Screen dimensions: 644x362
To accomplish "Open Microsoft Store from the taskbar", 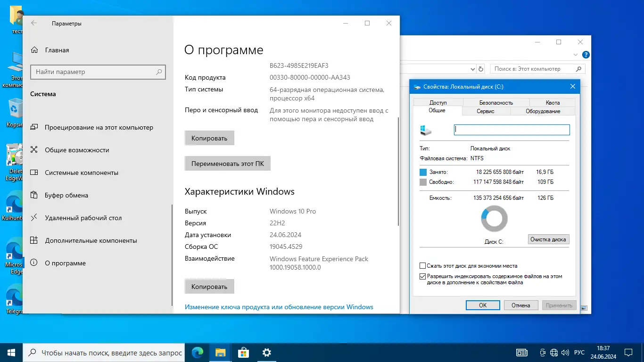I will pyautogui.click(x=243, y=353).
